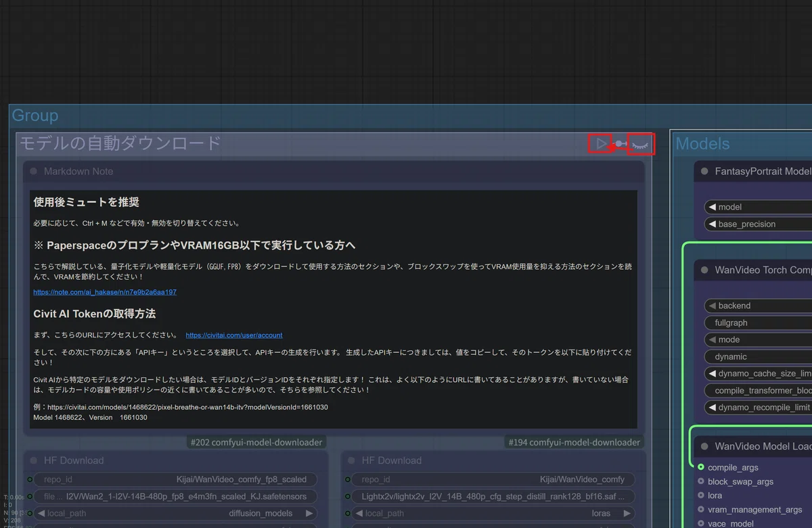The image size is (812, 528).
Task: Click next arrow on loras local_path
Action: pyautogui.click(x=627, y=513)
